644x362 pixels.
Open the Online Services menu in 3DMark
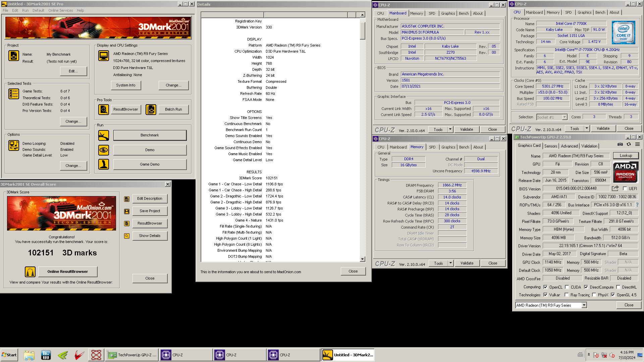(x=60, y=10)
